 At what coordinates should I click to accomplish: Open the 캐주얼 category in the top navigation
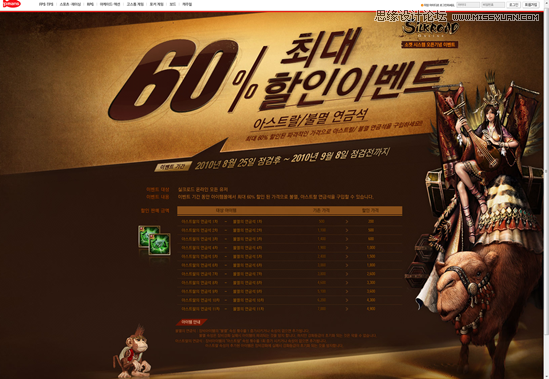click(187, 5)
